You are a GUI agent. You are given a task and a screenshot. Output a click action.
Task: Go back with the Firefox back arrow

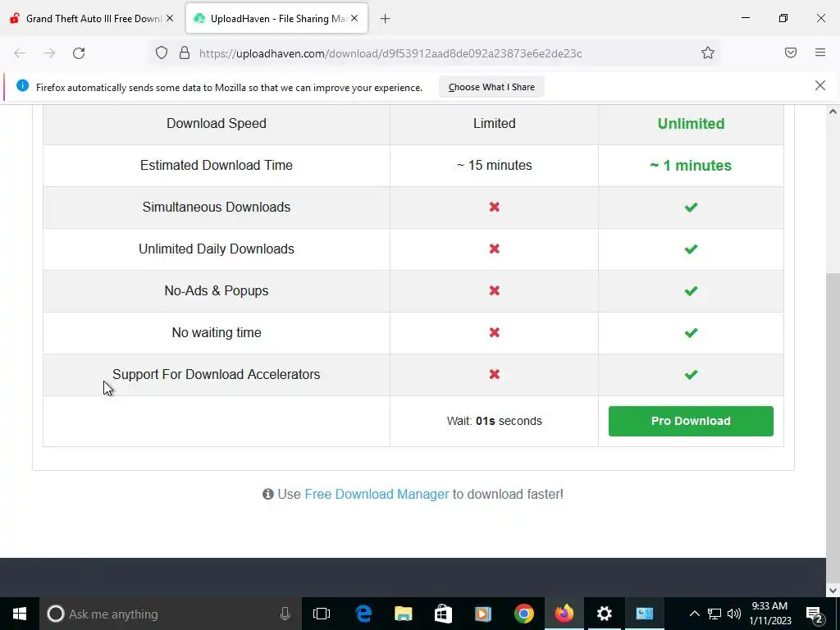tap(20, 53)
